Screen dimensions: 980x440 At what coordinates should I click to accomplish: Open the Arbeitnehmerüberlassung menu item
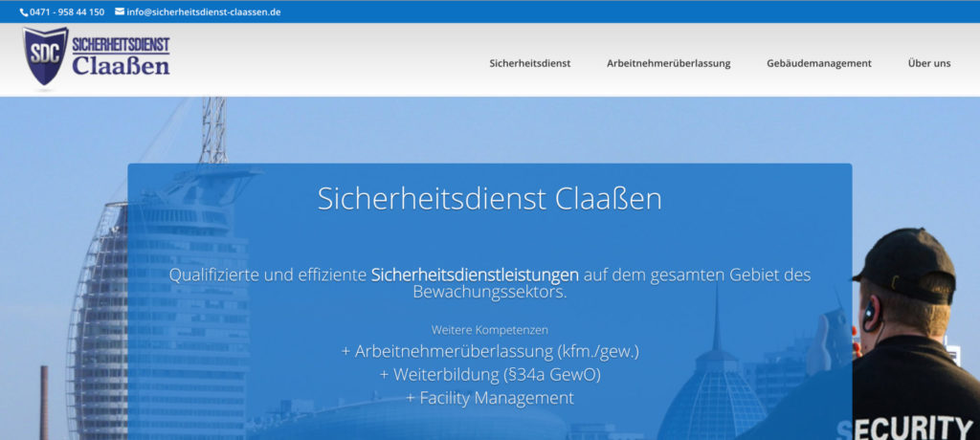(669, 63)
